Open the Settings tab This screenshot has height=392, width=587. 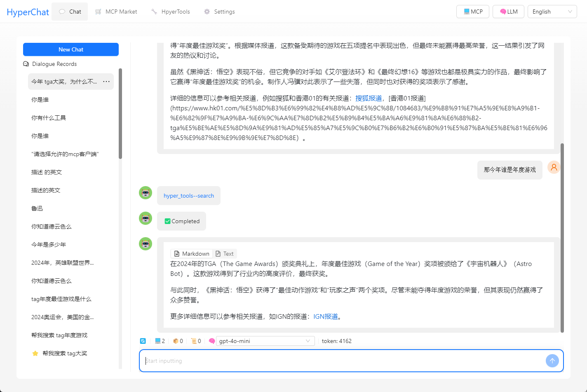pyautogui.click(x=219, y=12)
